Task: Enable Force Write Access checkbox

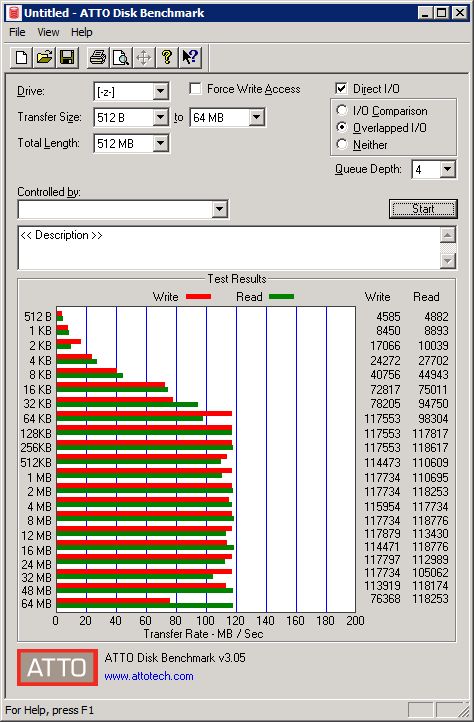Action: coord(195,88)
